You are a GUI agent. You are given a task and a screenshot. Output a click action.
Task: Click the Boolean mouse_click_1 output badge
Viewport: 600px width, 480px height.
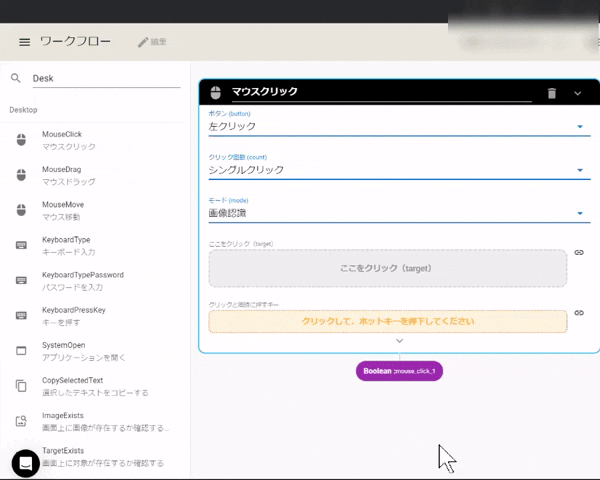tap(400, 371)
